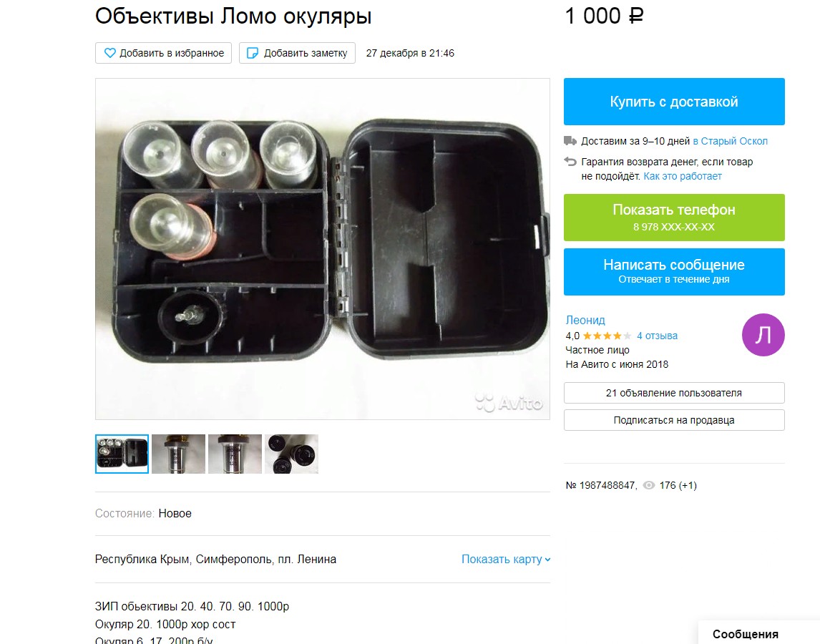Click the delivery truck icon

(570, 141)
